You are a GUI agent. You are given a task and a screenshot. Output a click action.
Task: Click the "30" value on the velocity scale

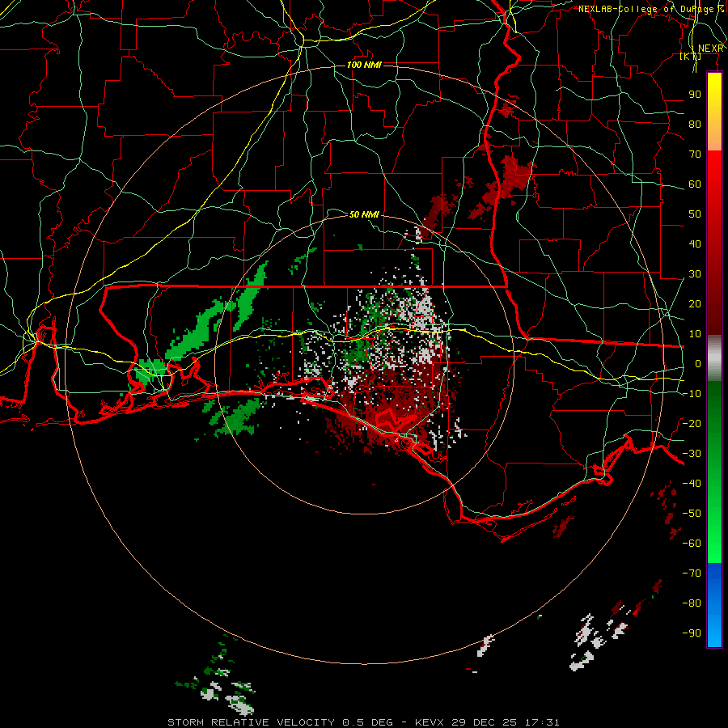coord(695,274)
